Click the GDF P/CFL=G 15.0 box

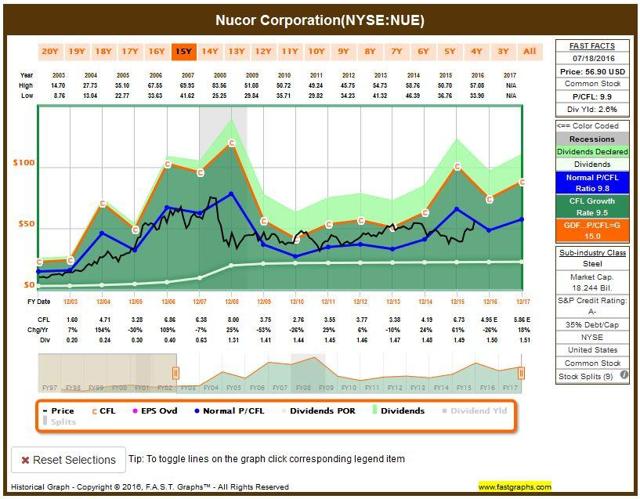coord(592,231)
